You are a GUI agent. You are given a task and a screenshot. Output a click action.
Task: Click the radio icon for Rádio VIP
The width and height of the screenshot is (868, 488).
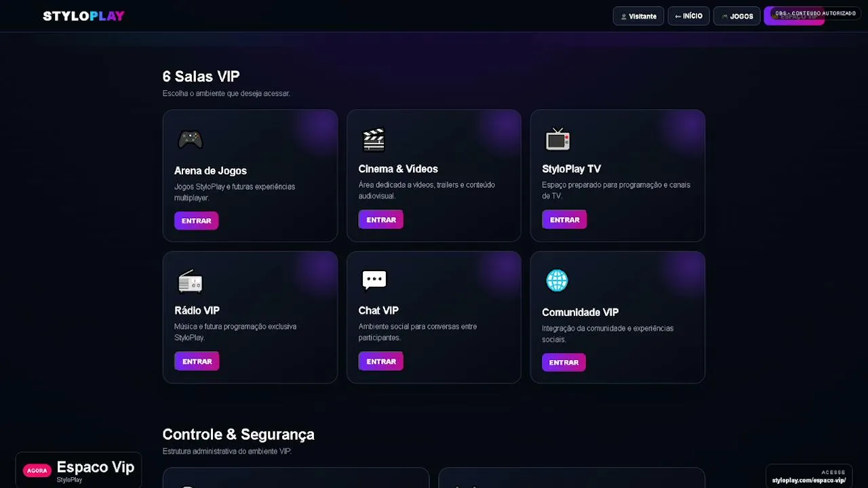190,281
